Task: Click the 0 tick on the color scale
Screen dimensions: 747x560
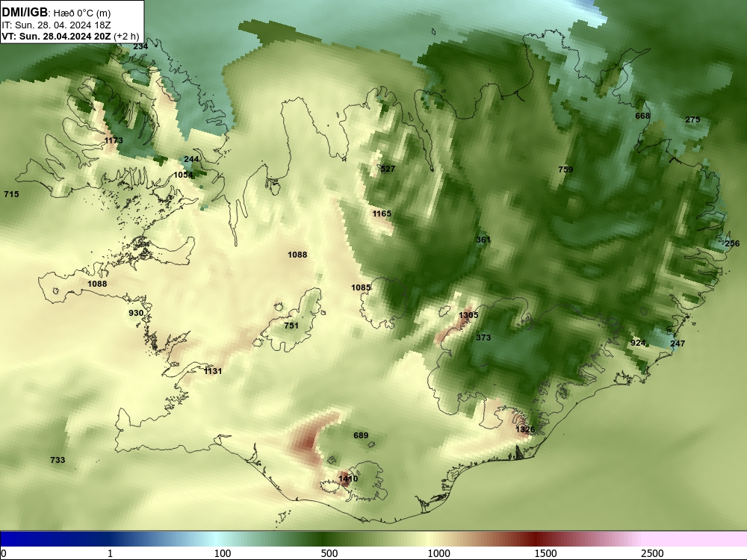Action: coord(4,553)
